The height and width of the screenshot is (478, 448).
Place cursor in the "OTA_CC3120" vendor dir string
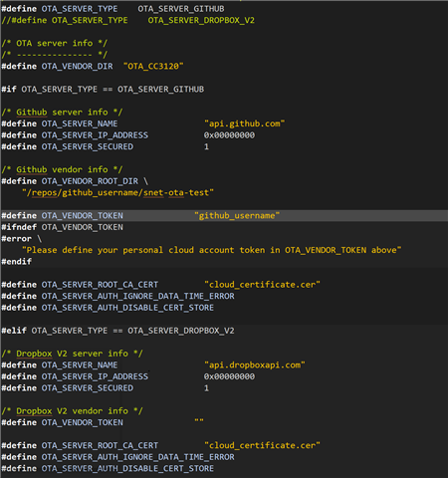pos(153,66)
